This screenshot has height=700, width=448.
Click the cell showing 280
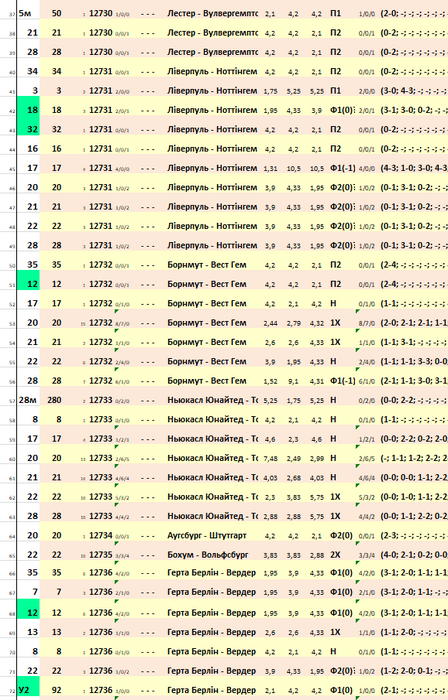tap(54, 400)
